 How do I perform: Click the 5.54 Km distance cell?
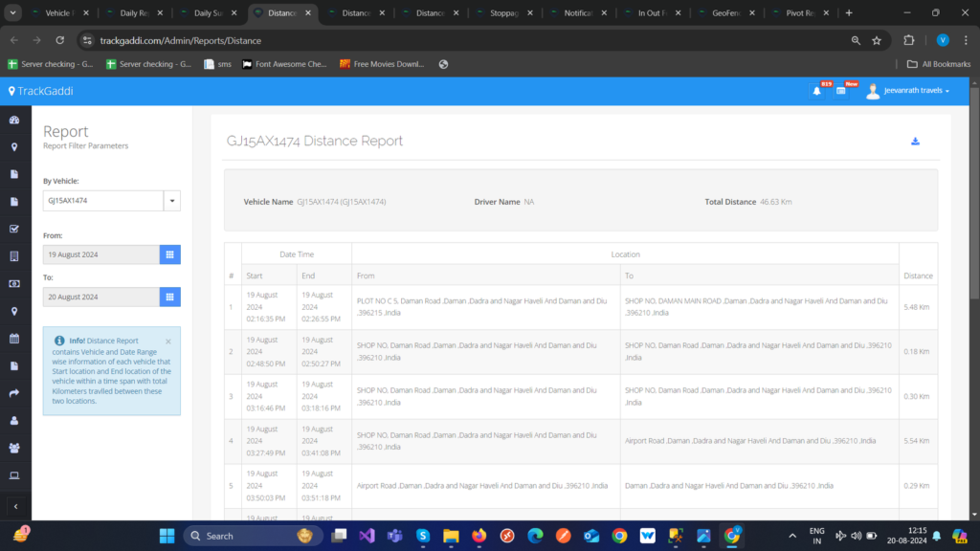tap(916, 440)
